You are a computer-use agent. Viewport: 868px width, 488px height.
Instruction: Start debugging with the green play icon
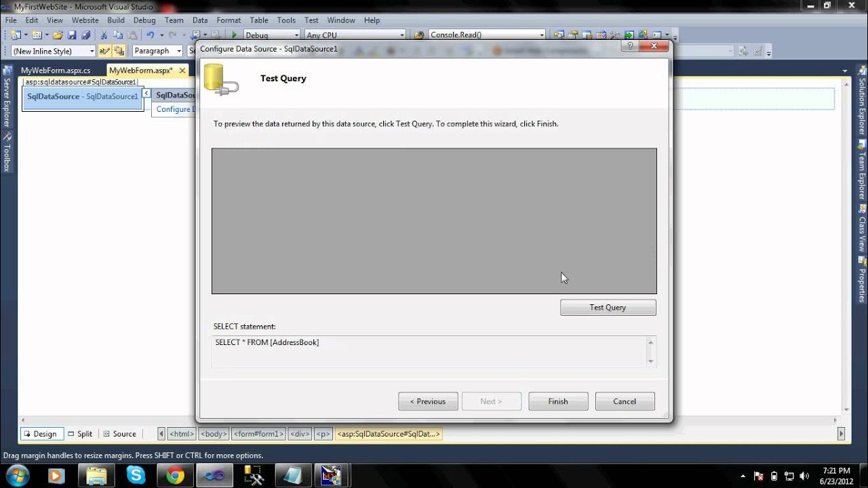coord(234,35)
